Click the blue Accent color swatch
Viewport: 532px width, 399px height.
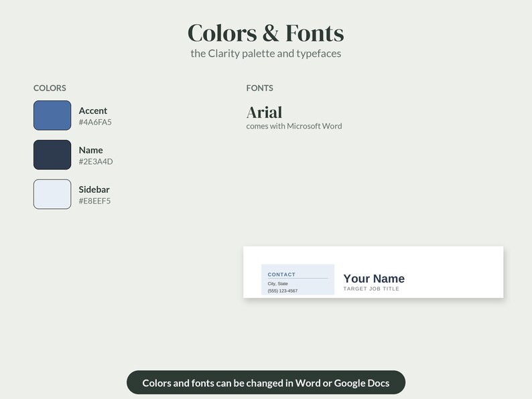52,115
